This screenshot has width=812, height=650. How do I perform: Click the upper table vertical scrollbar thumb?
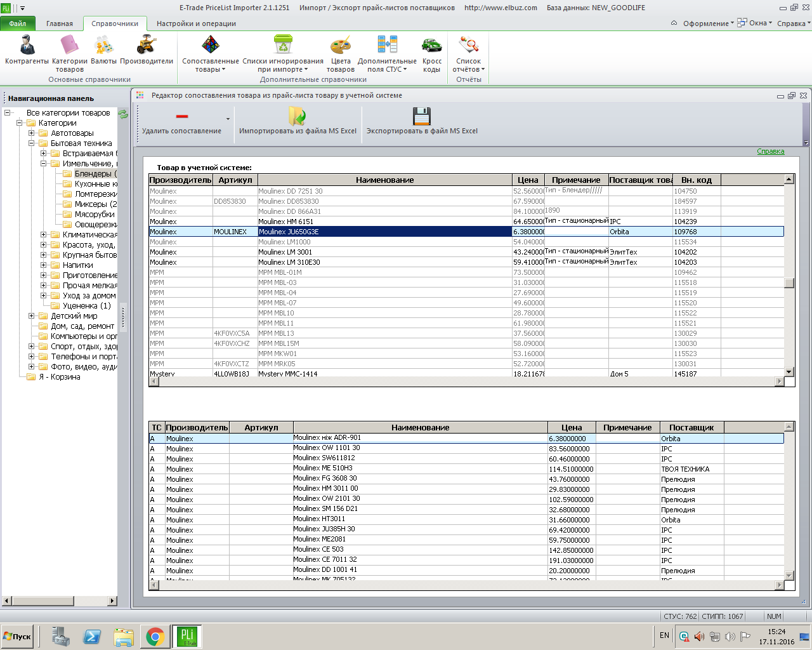pos(789,283)
